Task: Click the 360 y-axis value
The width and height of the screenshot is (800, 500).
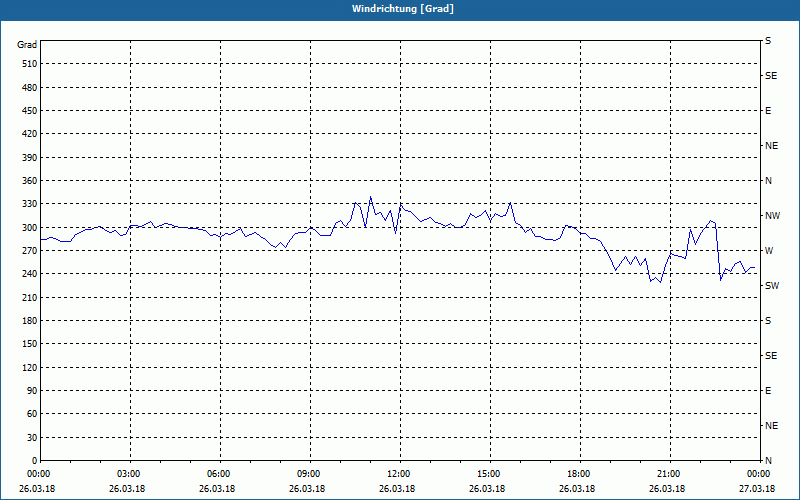Action: click(x=30, y=181)
